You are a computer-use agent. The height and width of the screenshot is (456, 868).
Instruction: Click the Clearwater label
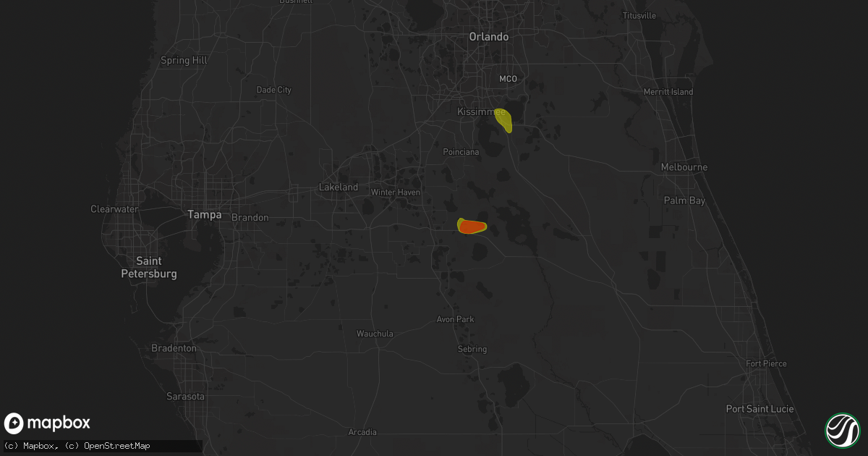tap(114, 209)
